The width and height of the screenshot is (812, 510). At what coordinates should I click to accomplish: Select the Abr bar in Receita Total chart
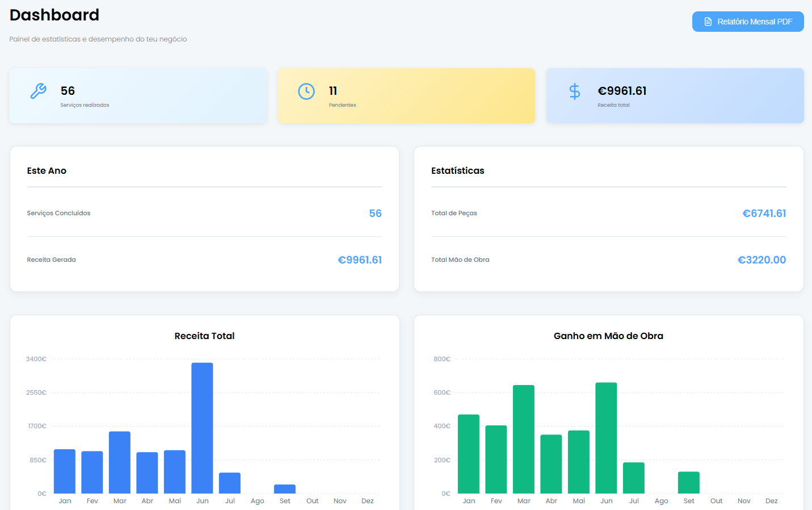(x=147, y=473)
